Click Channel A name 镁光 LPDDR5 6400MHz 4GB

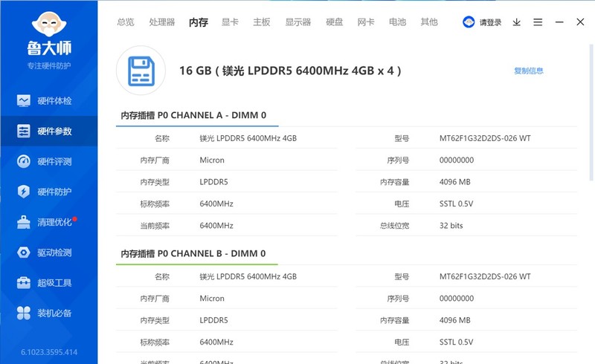248,138
